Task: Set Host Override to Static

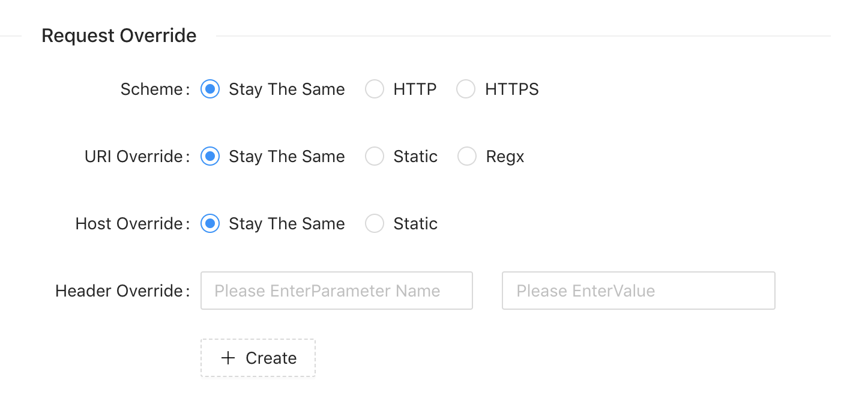Action: (x=375, y=224)
